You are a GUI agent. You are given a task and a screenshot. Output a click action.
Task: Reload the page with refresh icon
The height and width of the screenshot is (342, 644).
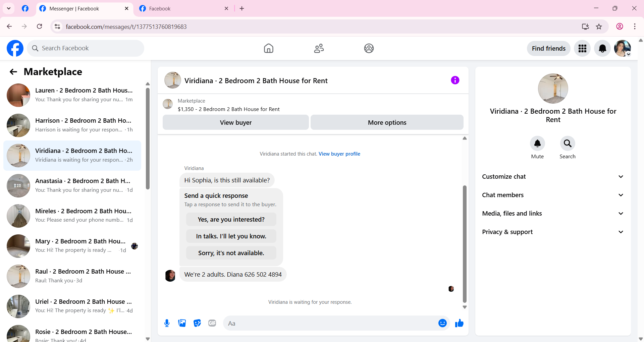pos(40,26)
